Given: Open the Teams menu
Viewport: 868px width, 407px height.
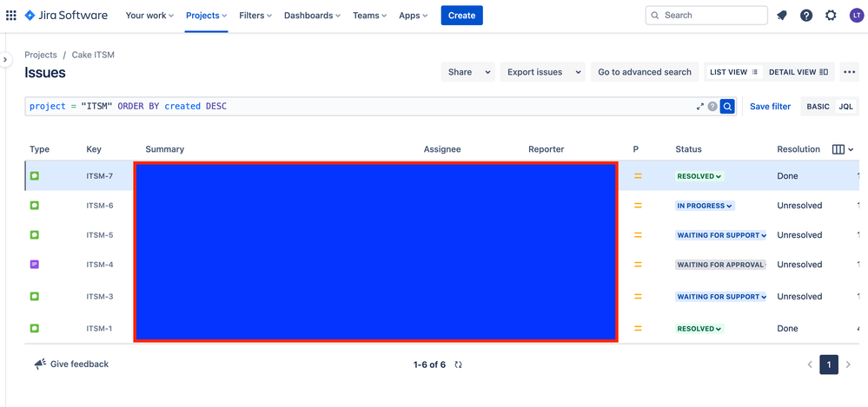Looking at the screenshot, I should (x=370, y=16).
